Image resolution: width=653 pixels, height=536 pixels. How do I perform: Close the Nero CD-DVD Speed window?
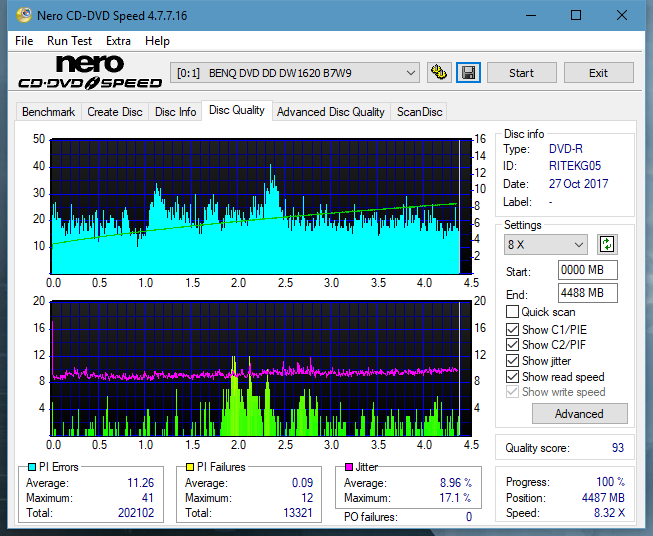(622, 15)
